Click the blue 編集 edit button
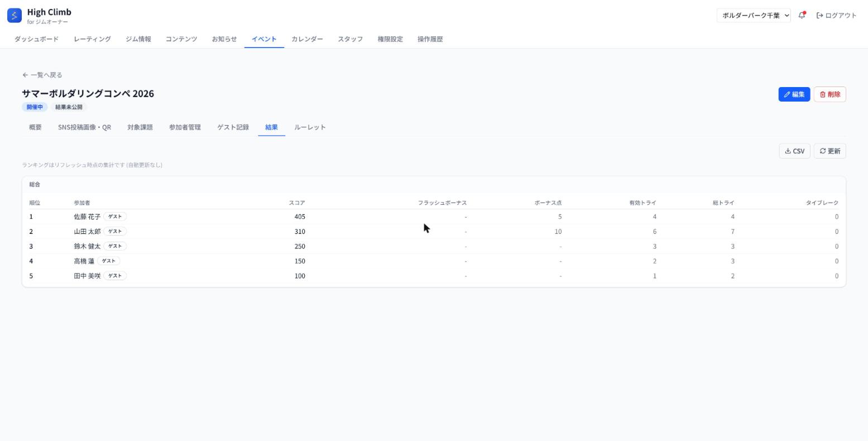 click(794, 94)
